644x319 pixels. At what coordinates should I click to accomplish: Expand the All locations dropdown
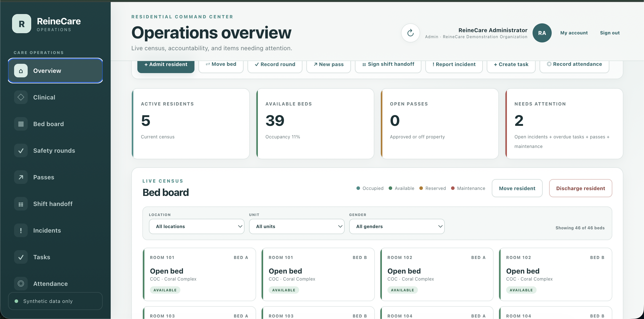point(196,226)
